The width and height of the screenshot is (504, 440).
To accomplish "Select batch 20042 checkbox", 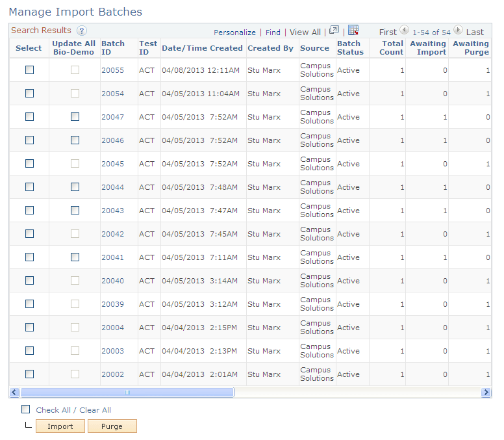I will pyautogui.click(x=30, y=233).
